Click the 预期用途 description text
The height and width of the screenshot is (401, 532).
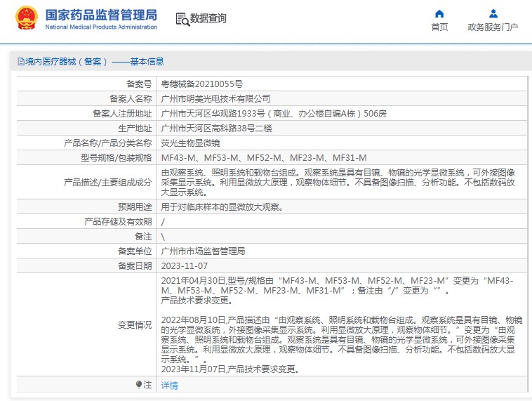[x=222, y=207]
